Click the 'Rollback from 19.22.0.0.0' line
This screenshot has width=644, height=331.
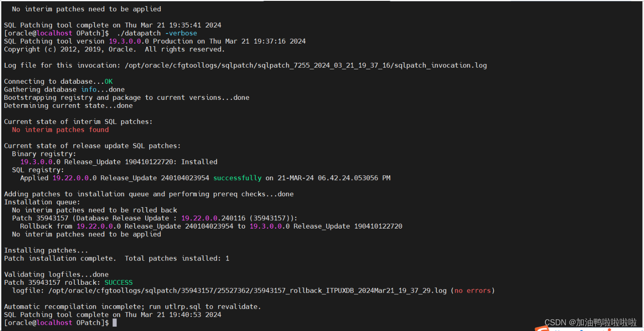point(211,226)
